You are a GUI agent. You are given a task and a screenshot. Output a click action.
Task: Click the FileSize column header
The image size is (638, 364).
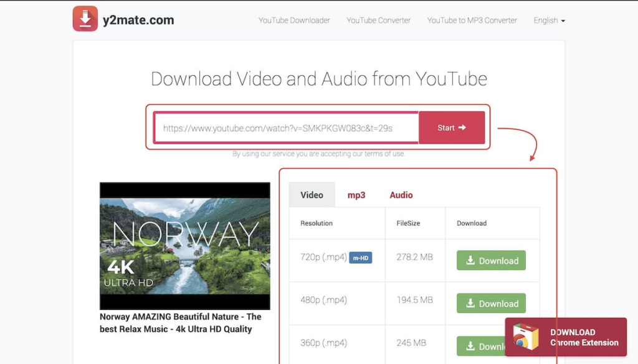[408, 223]
